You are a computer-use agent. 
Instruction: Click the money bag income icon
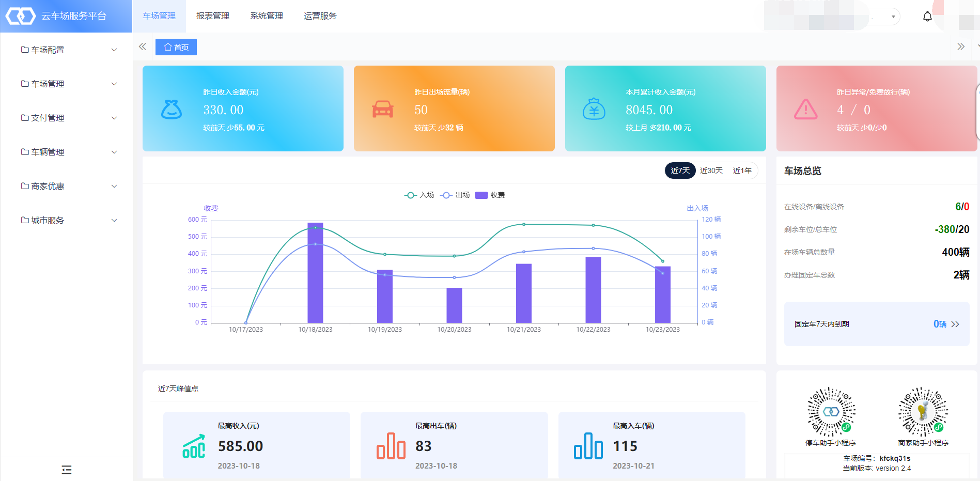[172, 109]
